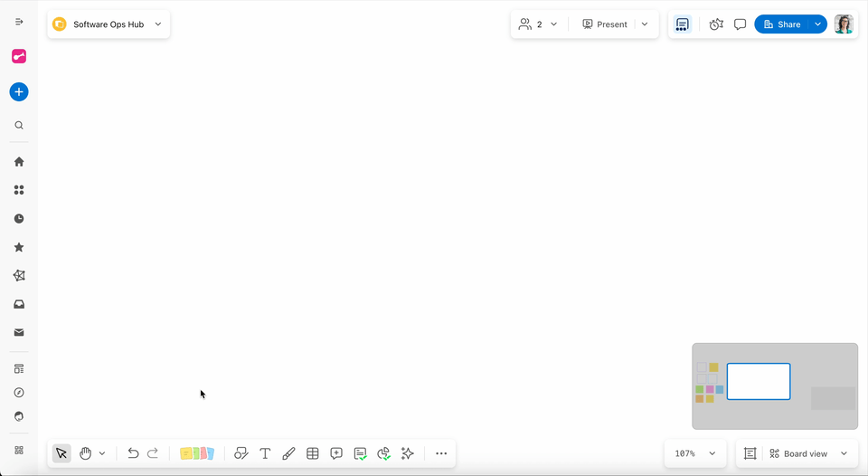Open the timer icon
Screen dimensions: 868x476
tap(716, 24)
